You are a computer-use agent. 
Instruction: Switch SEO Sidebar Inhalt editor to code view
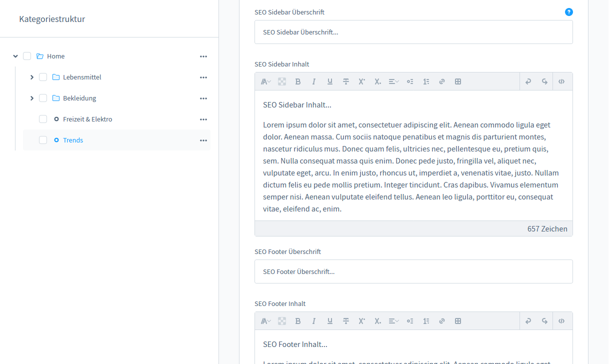click(562, 81)
